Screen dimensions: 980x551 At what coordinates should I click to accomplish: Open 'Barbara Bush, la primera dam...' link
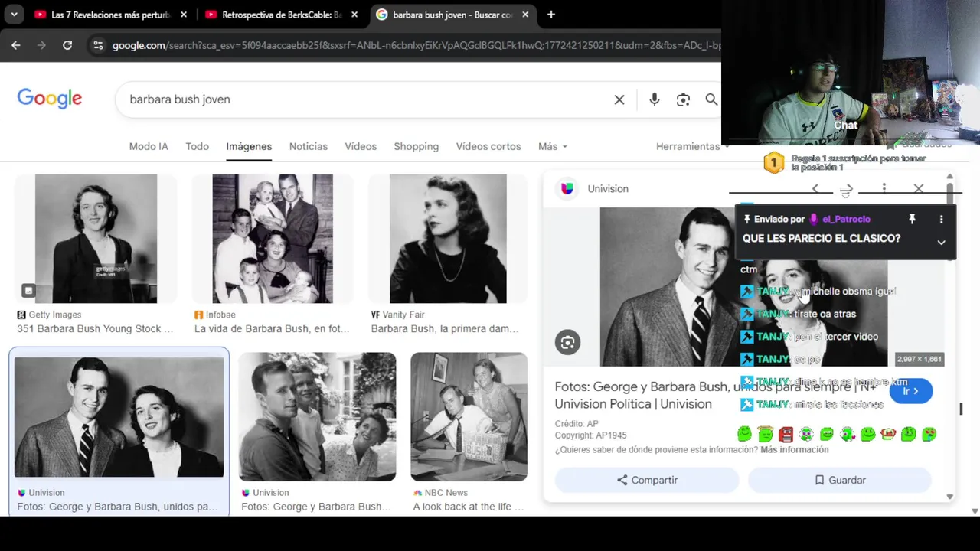pyautogui.click(x=445, y=328)
